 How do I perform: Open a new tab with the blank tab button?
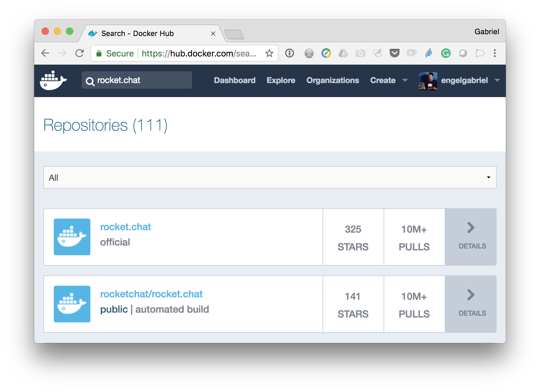point(234,34)
